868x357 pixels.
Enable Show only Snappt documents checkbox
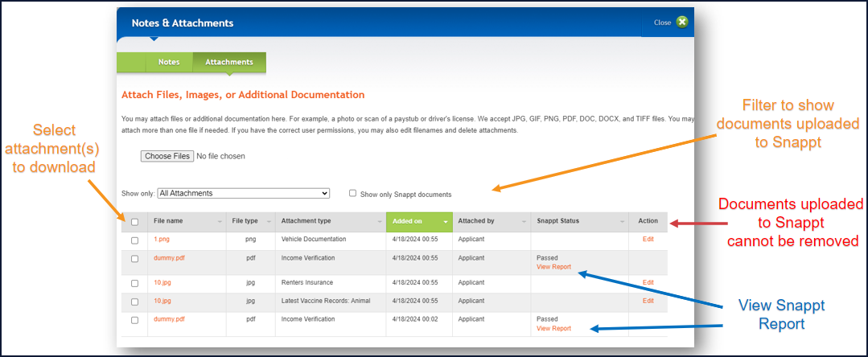tap(352, 193)
